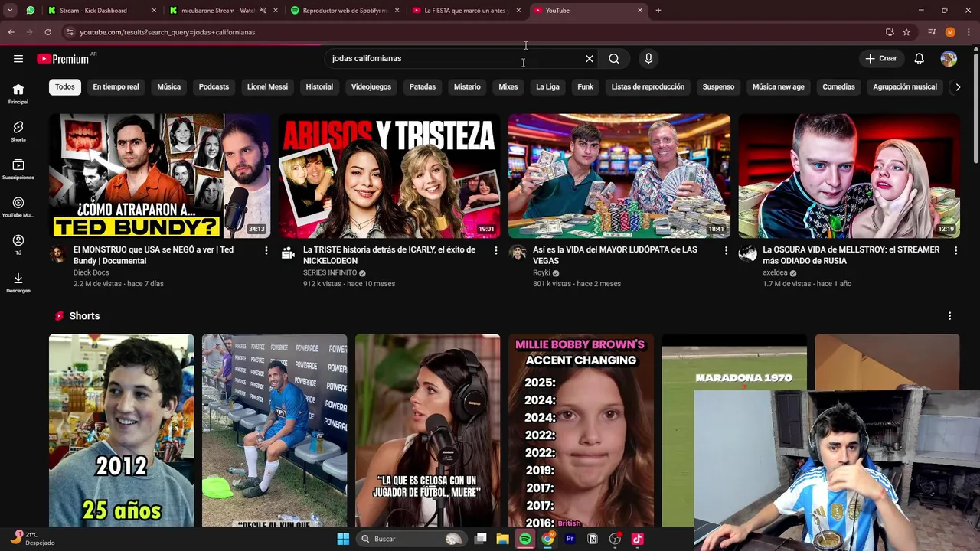Click the Crear button
Viewport: 980px width, 551px height.
(880, 59)
